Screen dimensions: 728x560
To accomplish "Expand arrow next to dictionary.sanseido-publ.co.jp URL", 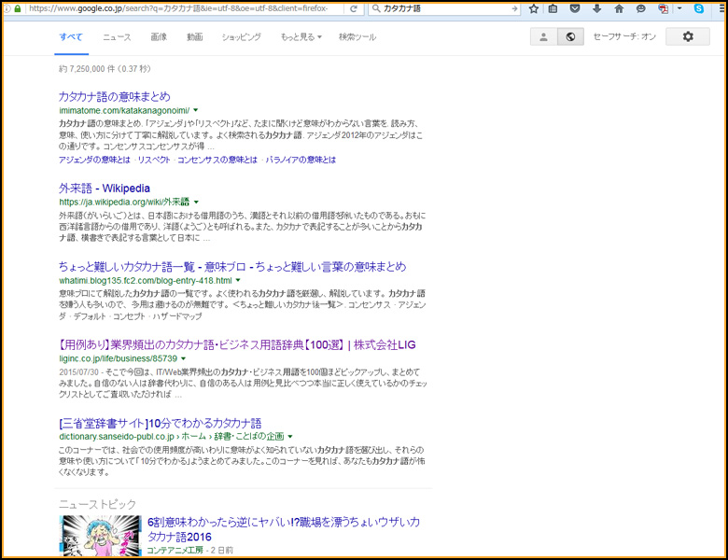I will tap(290, 437).
